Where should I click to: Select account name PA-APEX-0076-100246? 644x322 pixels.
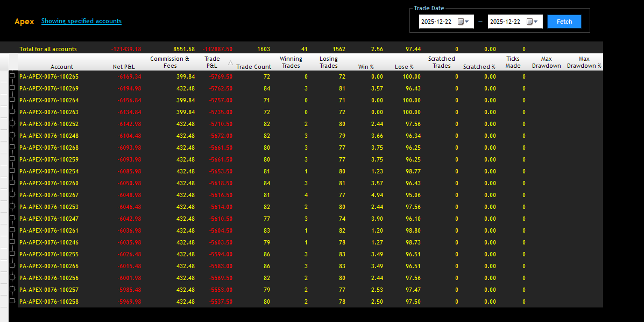(49, 242)
